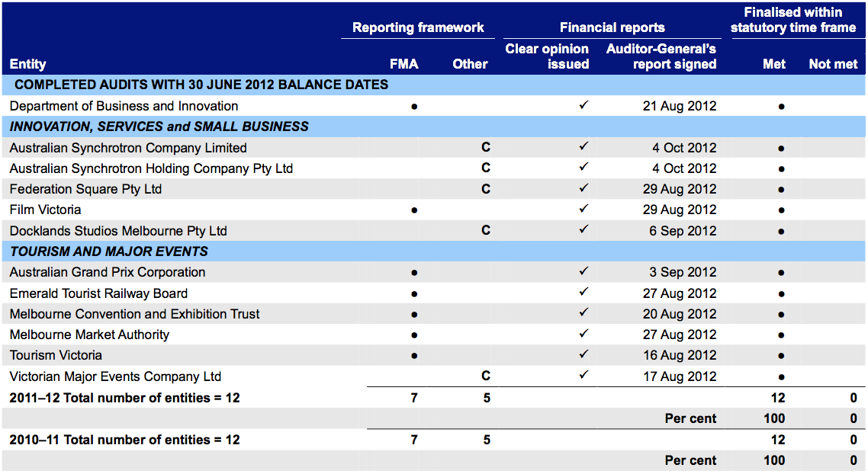
Task: Click 'C' marker for Victorian Major Events row
Action: click(485, 376)
